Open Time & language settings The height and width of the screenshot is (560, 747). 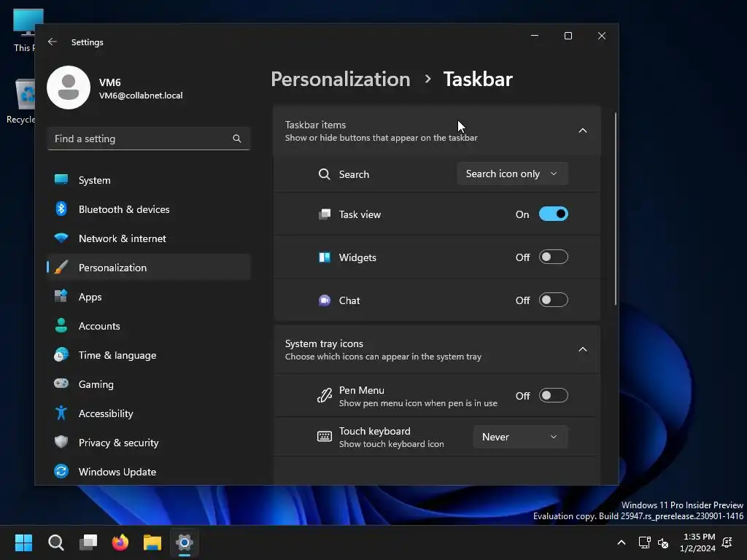tap(149, 355)
